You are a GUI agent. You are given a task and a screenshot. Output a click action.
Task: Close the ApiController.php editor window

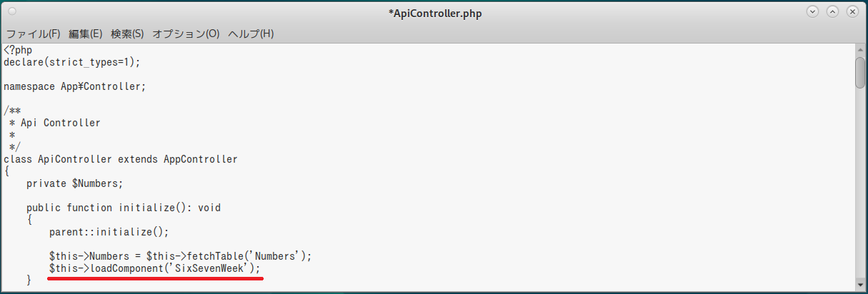[x=852, y=12]
